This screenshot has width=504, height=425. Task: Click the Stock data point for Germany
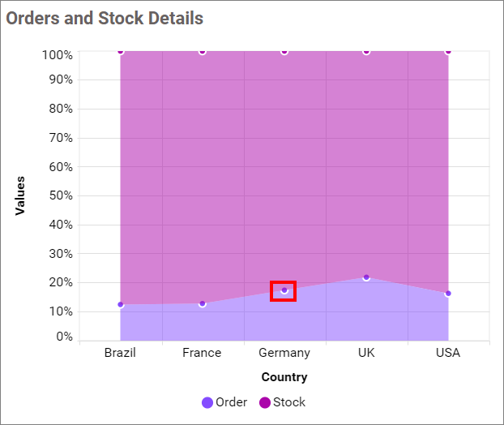point(284,51)
